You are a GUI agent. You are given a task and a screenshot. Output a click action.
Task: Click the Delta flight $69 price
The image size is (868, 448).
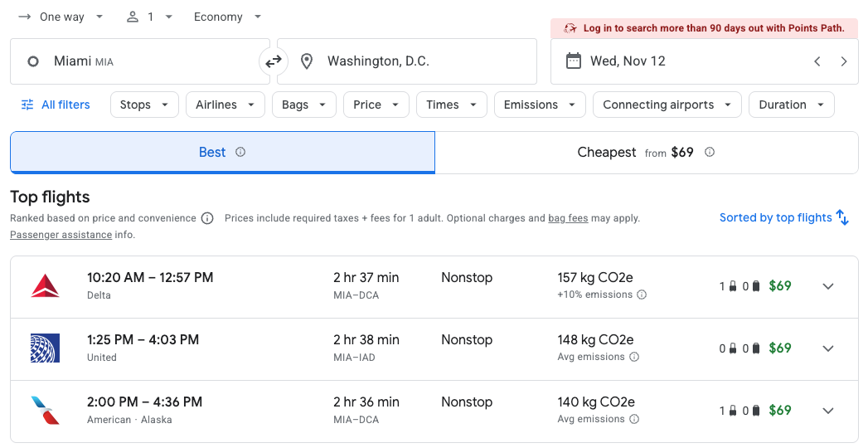pyautogui.click(x=780, y=286)
